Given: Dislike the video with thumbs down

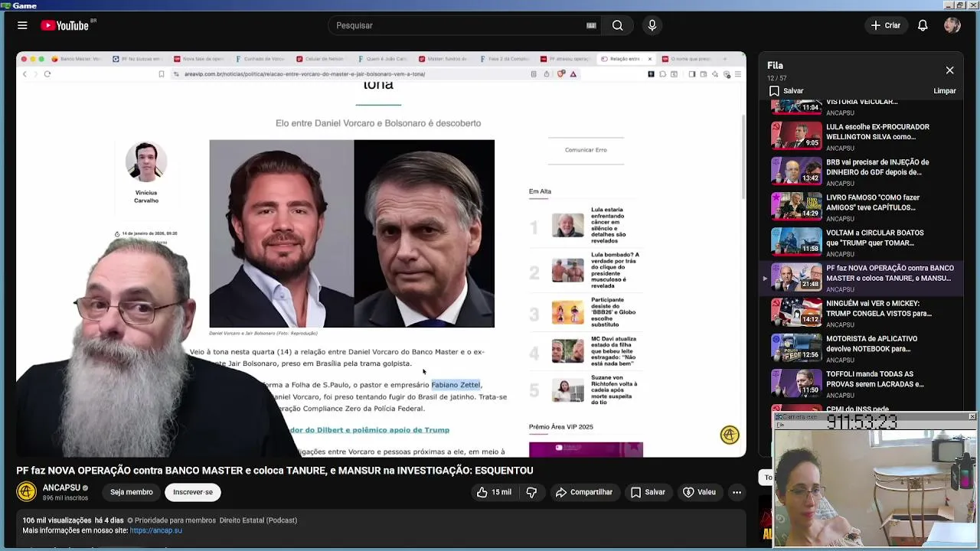Looking at the screenshot, I should [531, 492].
